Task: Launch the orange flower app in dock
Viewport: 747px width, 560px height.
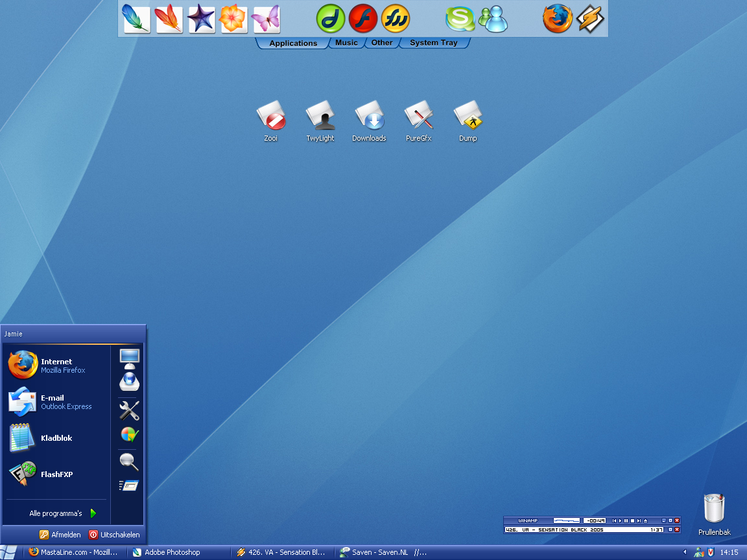Action: pyautogui.click(x=233, y=19)
